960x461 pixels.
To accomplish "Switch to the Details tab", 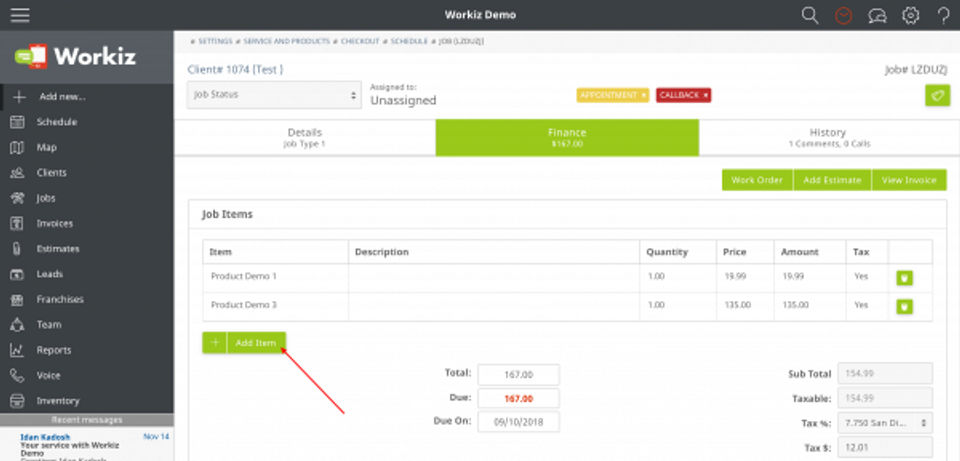I will tap(304, 137).
